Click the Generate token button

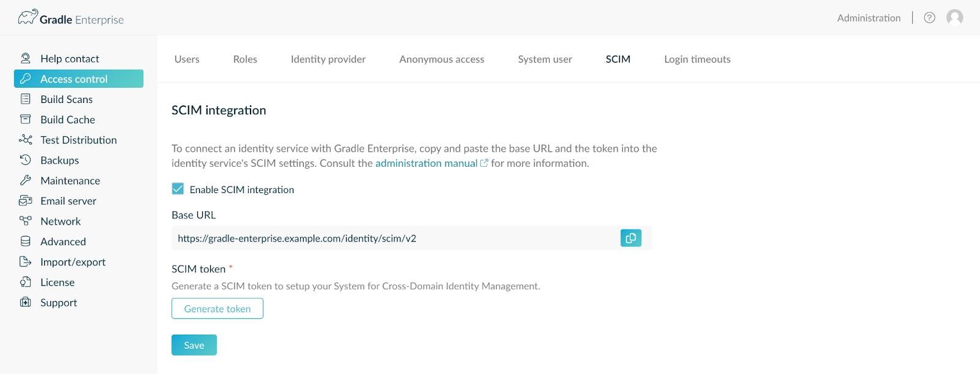pyautogui.click(x=217, y=308)
